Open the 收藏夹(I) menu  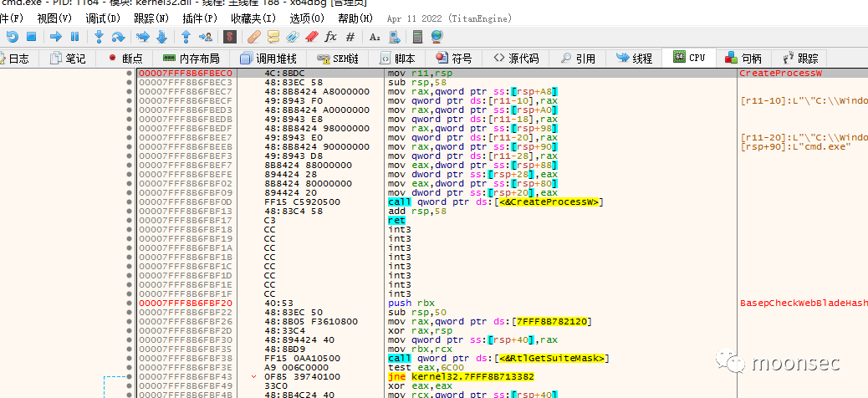pos(254,18)
